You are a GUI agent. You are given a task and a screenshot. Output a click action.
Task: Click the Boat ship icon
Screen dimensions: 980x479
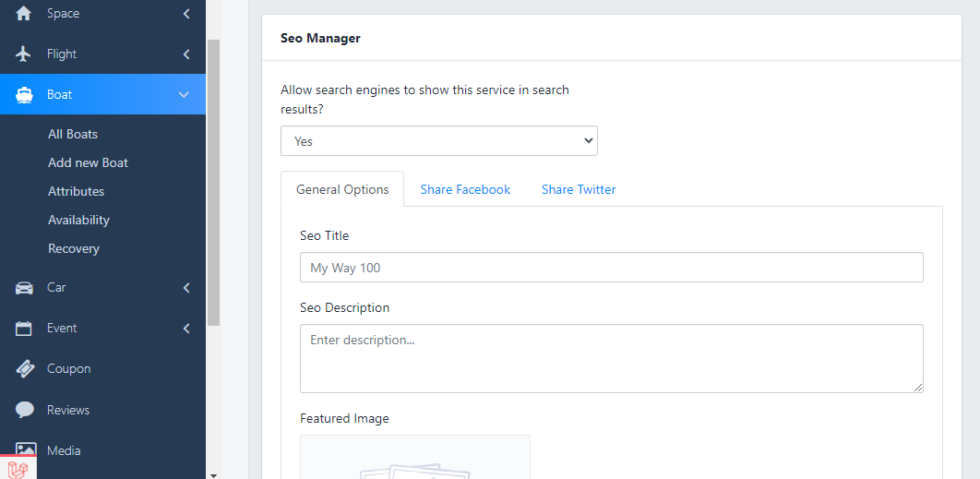[x=24, y=95]
